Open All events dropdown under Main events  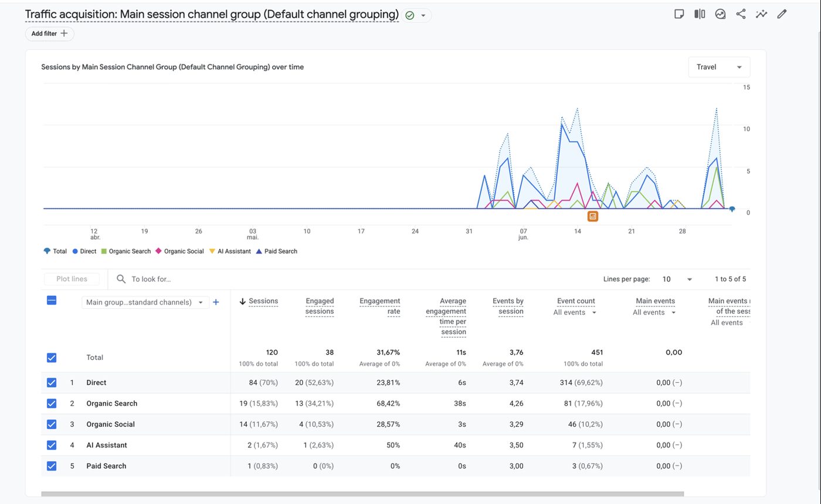[654, 312]
